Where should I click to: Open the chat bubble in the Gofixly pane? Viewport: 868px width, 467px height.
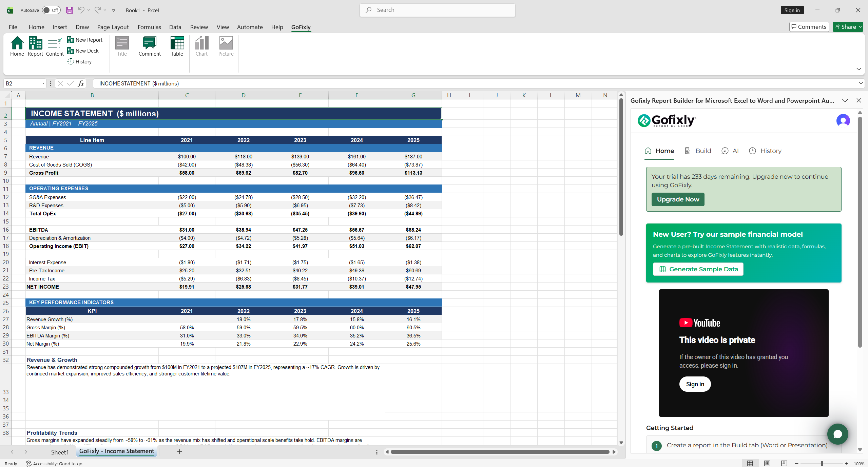tap(837, 434)
